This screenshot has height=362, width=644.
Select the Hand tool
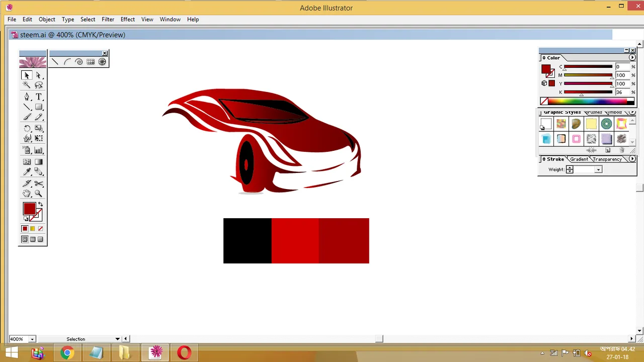pos(27,194)
